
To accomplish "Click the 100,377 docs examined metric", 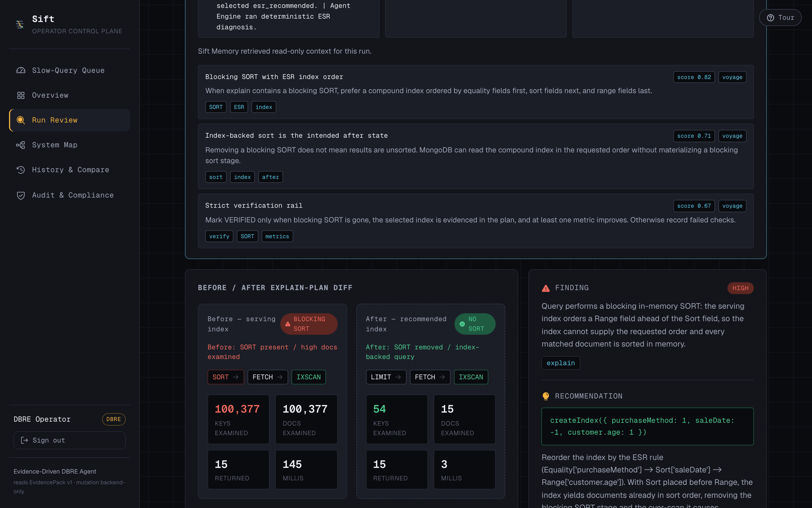I will pyautogui.click(x=306, y=419).
